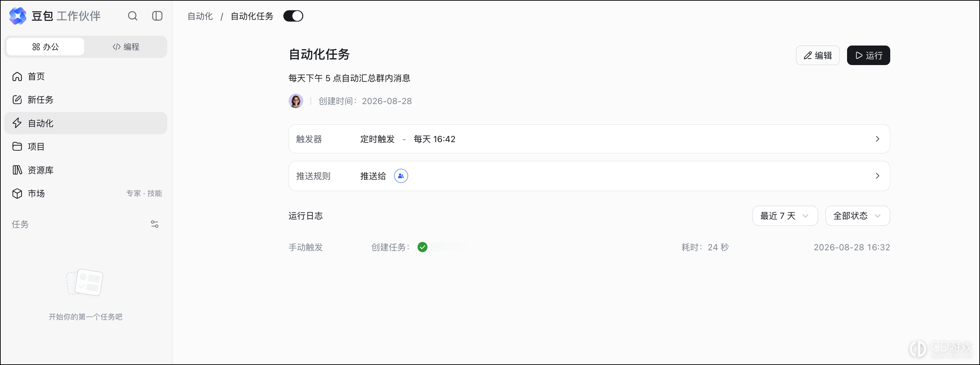Open 项目 in the sidebar
This screenshot has width=980, height=365.
(86, 147)
